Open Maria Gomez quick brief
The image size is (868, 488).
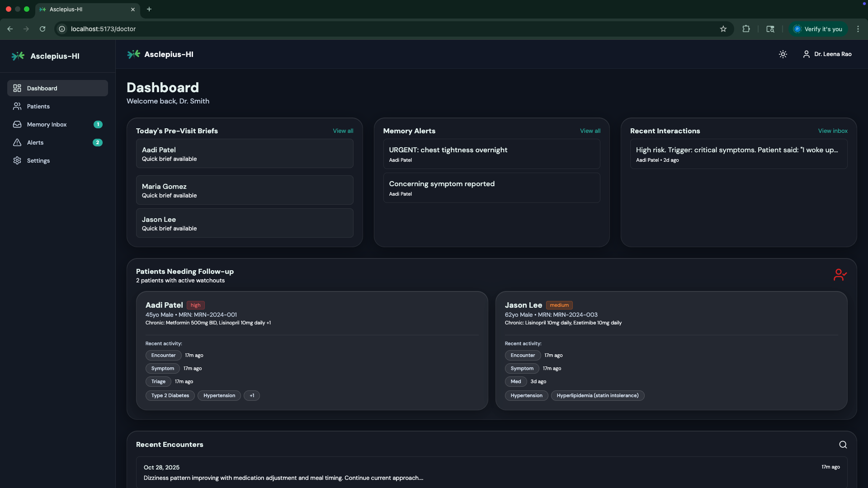[244, 190]
